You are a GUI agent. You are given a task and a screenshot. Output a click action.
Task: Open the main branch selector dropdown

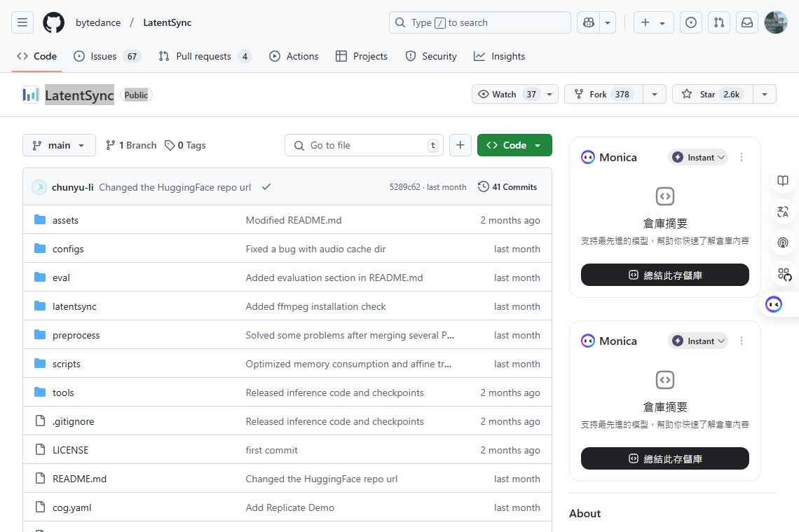click(x=59, y=145)
